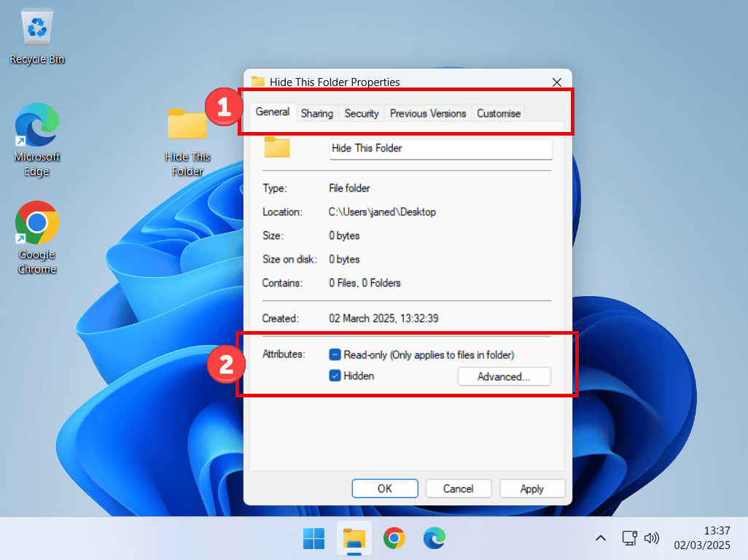Viewport: 748px width, 560px height.
Task: Open network settings from the system tray
Action: pyautogui.click(x=628, y=538)
